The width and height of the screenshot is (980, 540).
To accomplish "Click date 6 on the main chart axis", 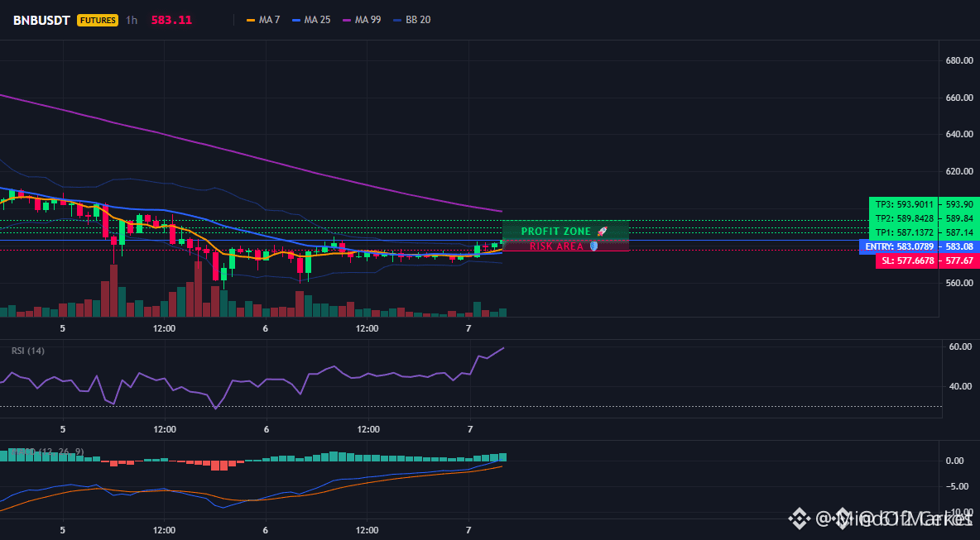I will tap(266, 327).
